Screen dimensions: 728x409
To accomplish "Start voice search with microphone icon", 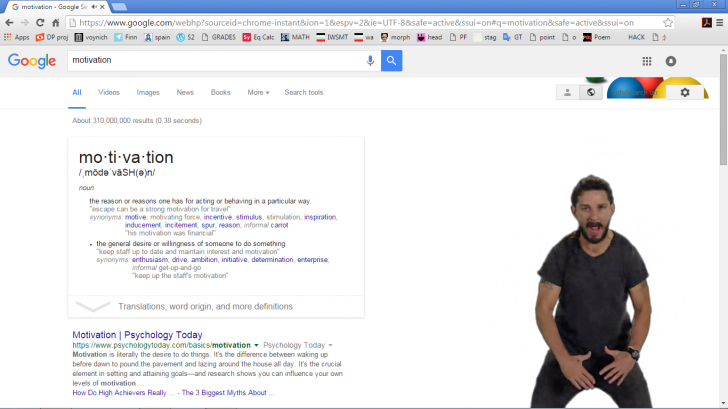I will click(x=370, y=61).
